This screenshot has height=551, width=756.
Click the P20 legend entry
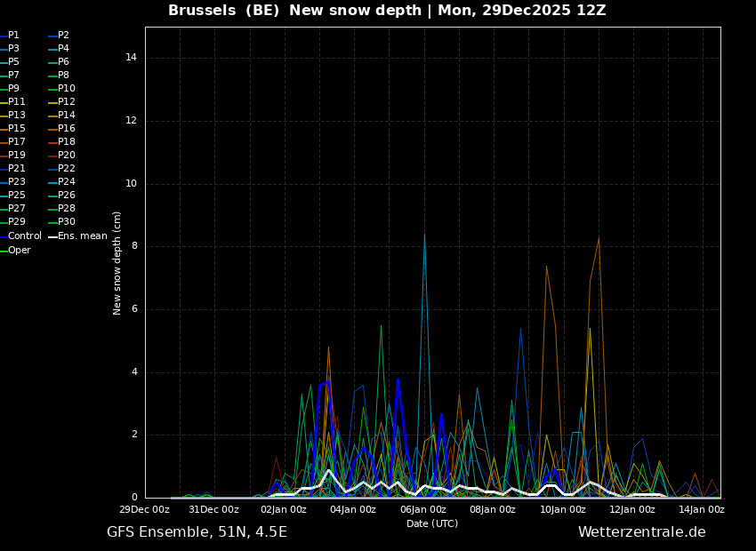(62, 156)
